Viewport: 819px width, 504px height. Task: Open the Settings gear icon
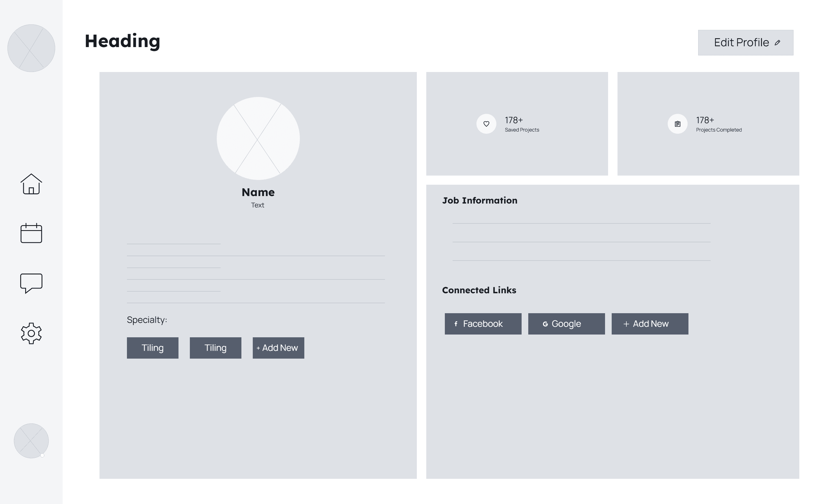pyautogui.click(x=32, y=333)
